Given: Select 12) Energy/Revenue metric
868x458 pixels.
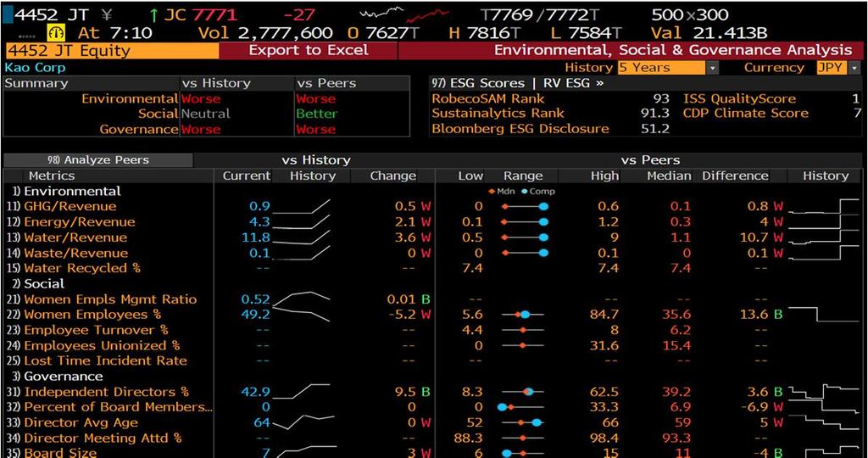Looking at the screenshot, I should tap(71, 222).
